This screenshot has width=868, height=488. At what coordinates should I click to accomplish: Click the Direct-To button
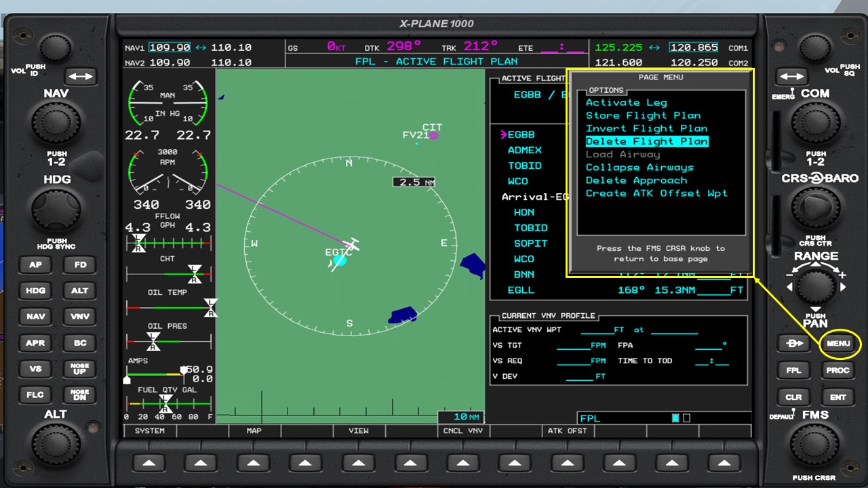793,344
